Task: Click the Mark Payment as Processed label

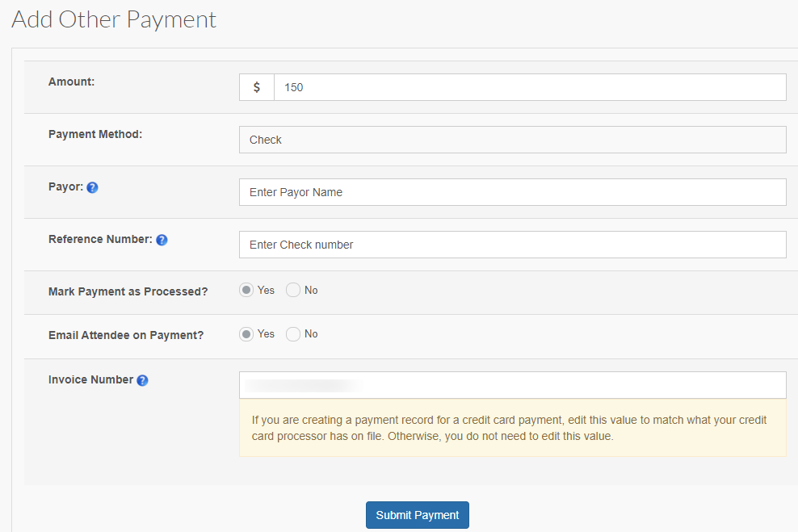Action: pos(128,291)
